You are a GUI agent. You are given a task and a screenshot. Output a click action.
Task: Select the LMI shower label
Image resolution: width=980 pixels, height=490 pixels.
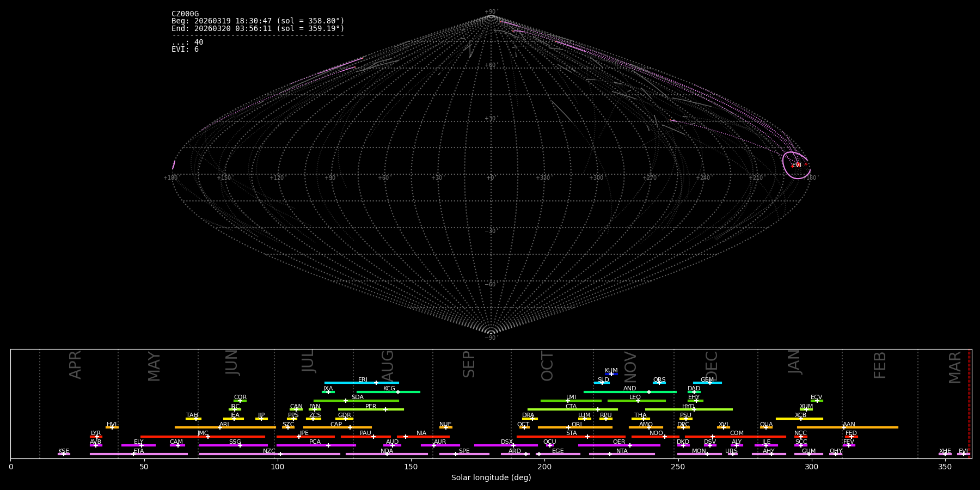(x=571, y=397)
